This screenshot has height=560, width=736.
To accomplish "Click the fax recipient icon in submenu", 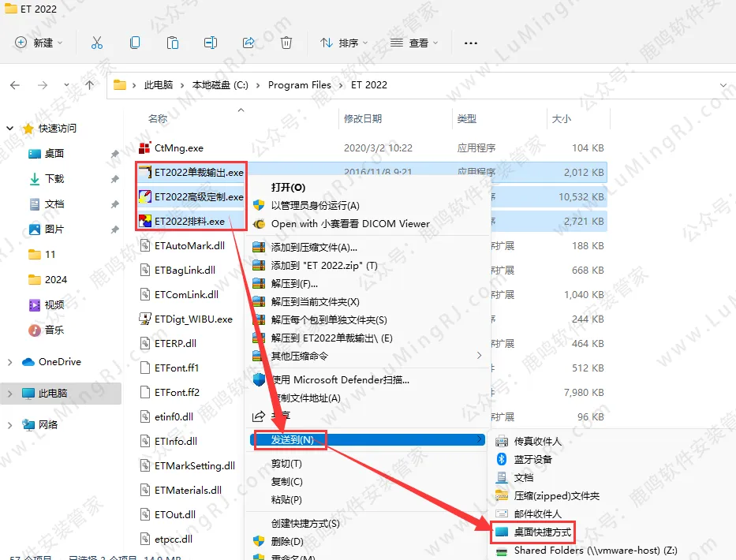I will pyautogui.click(x=502, y=441).
